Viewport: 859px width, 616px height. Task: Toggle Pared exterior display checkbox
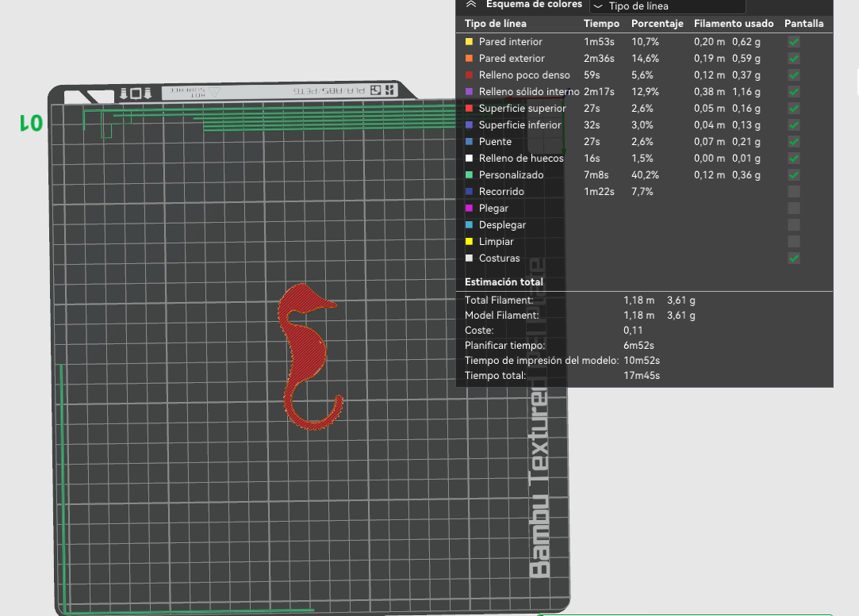click(x=793, y=59)
